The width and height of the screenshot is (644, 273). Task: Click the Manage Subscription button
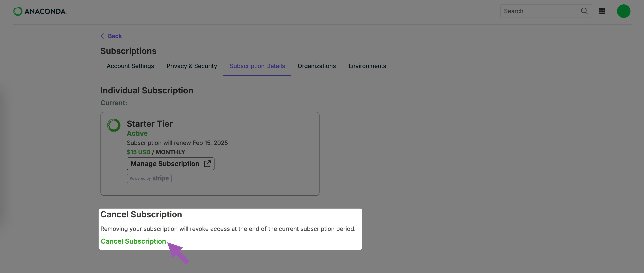(x=171, y=164)
